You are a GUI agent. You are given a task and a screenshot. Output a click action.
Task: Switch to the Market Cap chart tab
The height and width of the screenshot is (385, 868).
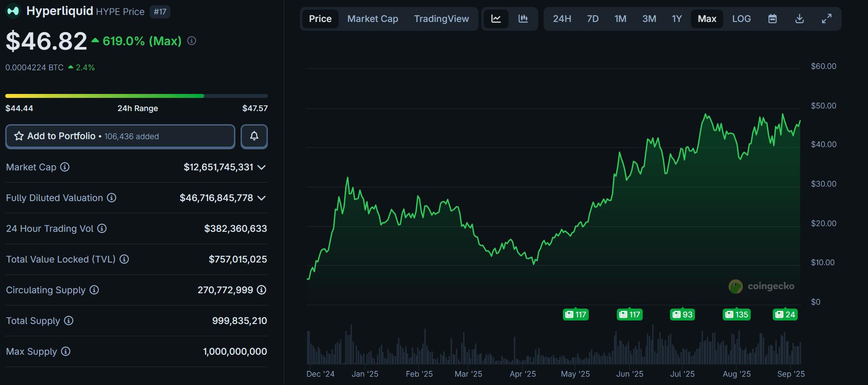[x=372, y=19]
